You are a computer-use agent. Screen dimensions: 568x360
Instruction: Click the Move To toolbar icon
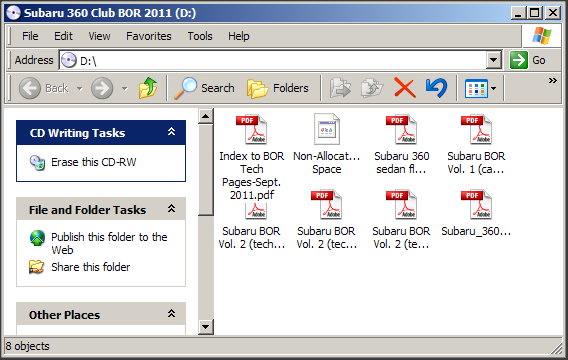point(340,88)
